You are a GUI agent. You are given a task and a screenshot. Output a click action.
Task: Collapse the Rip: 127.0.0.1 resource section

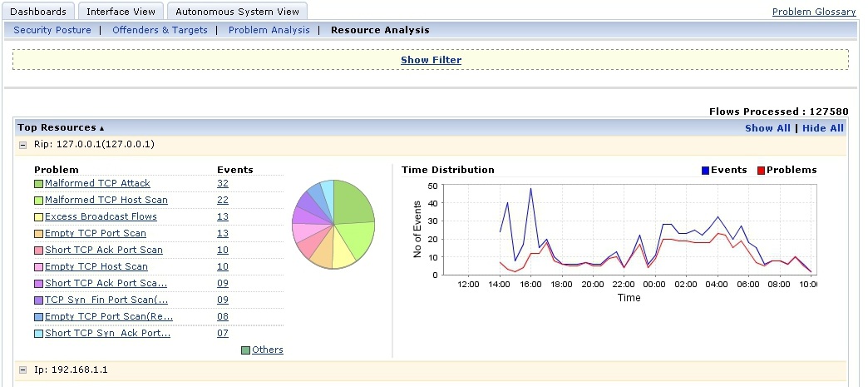[x=23, y=145]
